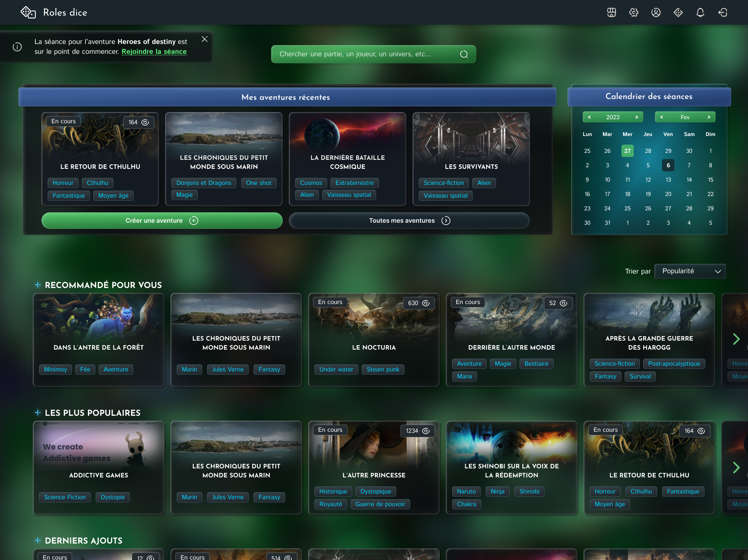The width and height of the screenshot is (748, 560).
Task: Open Les Survivants adventure card
Action: [471, 159]
